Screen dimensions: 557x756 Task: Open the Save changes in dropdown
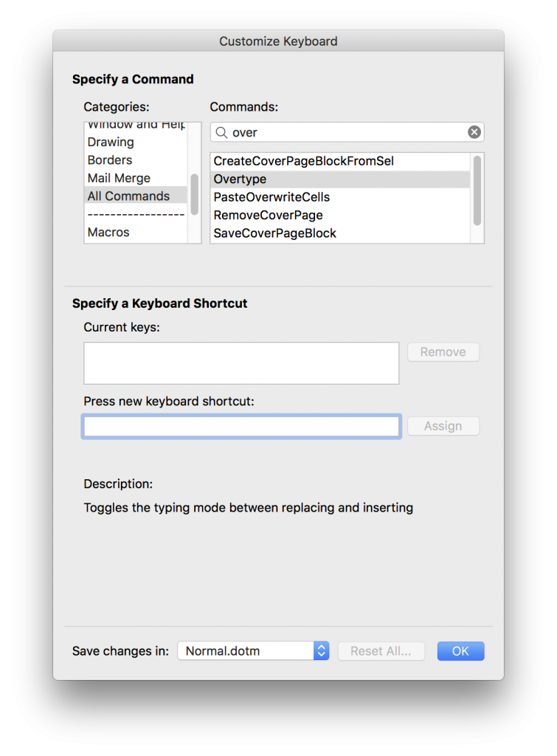253,650
